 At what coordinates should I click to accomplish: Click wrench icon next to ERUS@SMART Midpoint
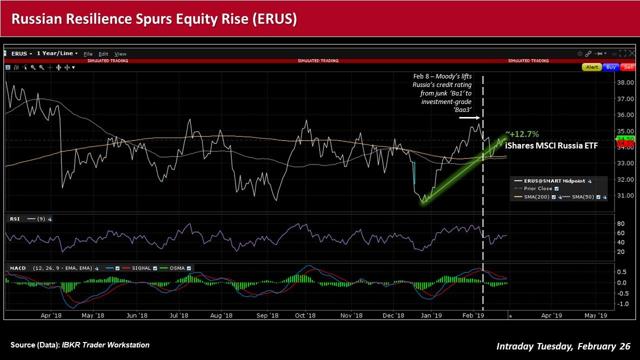tap(590, 181)
